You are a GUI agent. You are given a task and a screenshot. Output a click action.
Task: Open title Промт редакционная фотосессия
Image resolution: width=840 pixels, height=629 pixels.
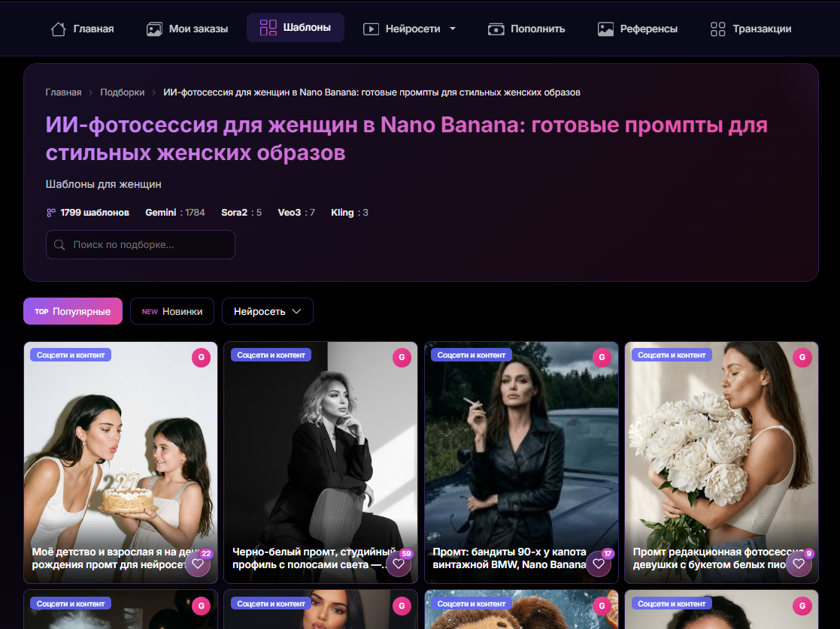pyautogui.click(x=710, y=558)
